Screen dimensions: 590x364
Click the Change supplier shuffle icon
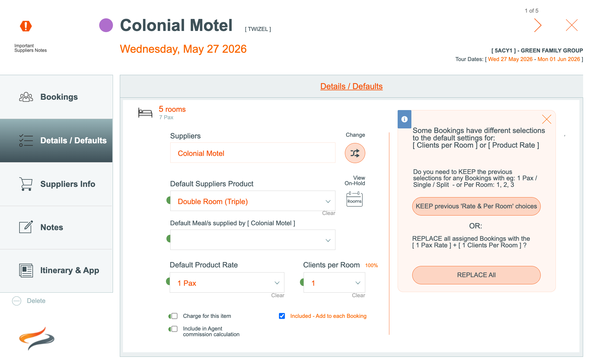tap(355, 153)
